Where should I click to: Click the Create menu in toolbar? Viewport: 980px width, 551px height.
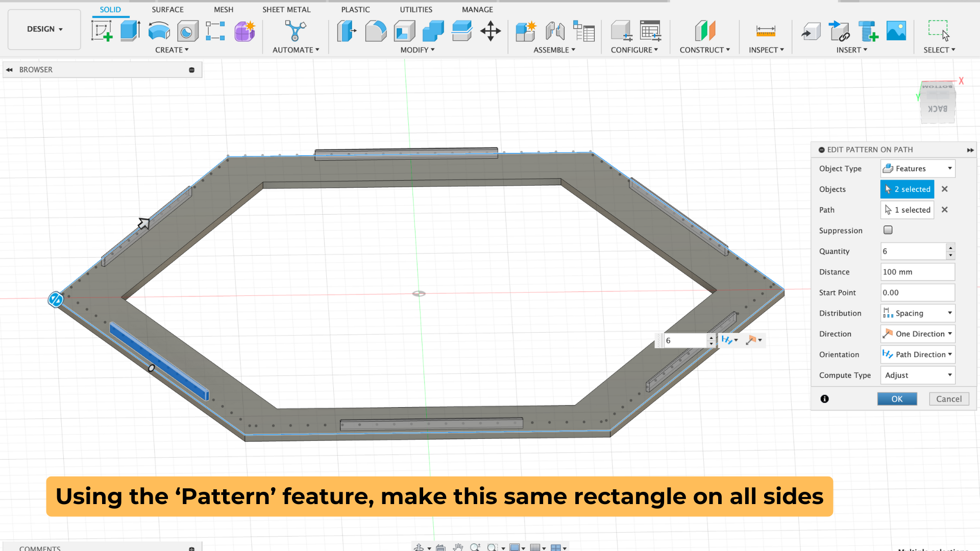coord(170,50)
